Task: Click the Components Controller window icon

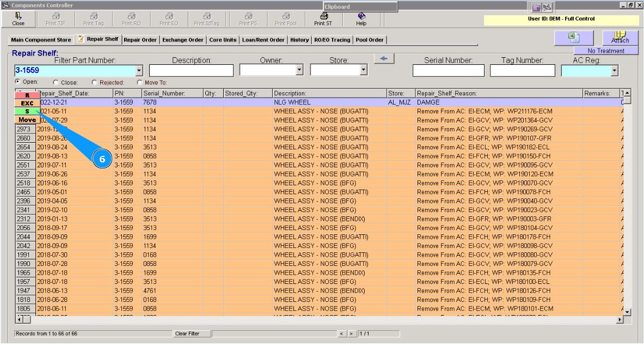Action: [5, 5]
